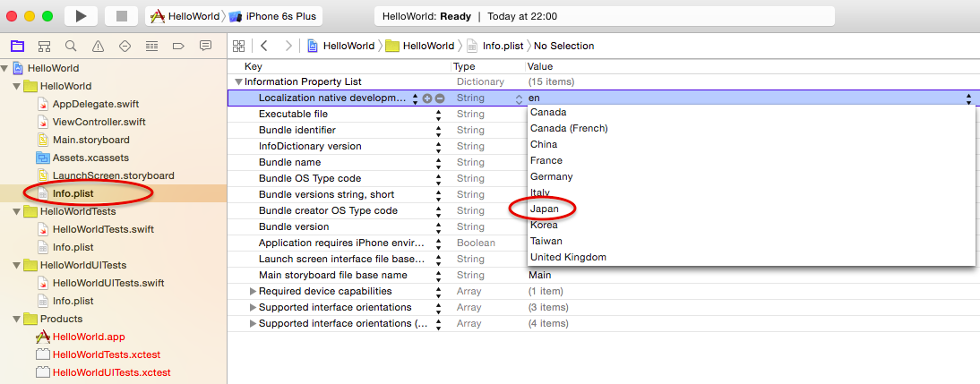Run the HelloWorld scheme with Play button
980x384 pixels.
click(x=82, y=16)
